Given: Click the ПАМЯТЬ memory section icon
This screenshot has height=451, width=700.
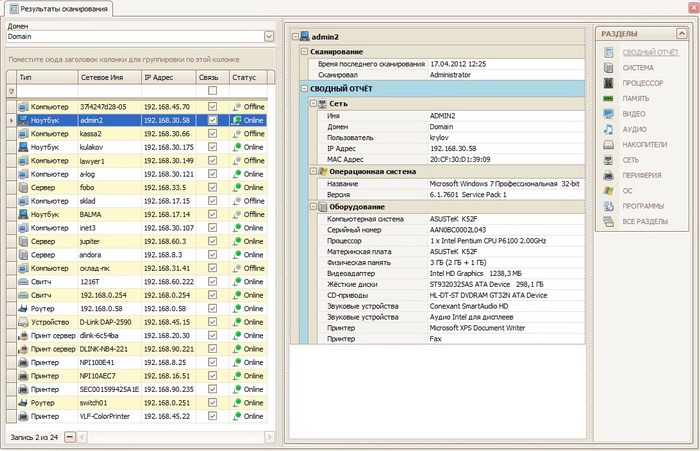Looking at the screenshot, I should point(608,99).
